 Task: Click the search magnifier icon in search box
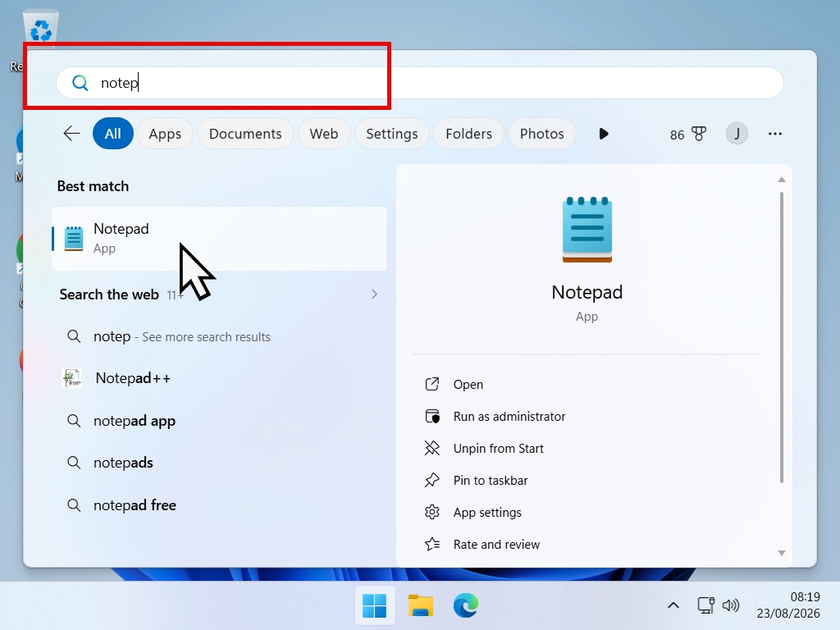[80, 83]
